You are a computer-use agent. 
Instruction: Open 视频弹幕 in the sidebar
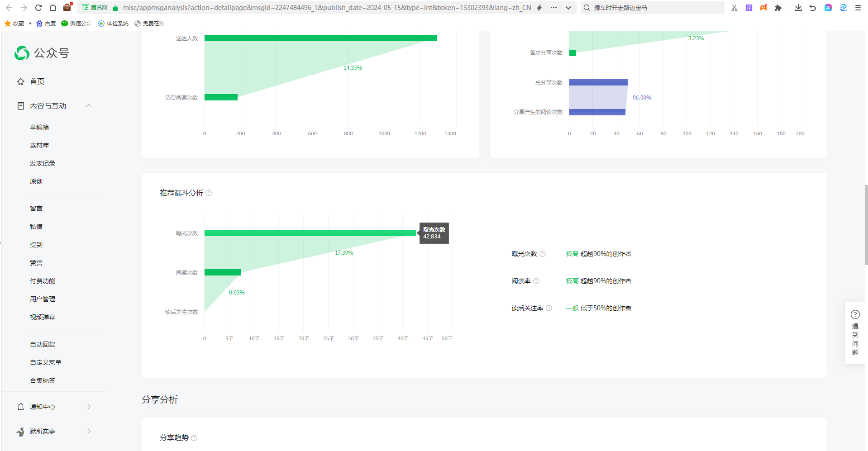43,317
